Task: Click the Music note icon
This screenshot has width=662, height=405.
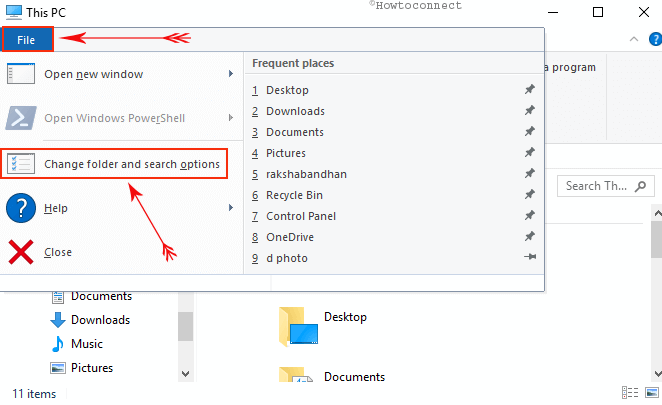Action: pos(58,344)
